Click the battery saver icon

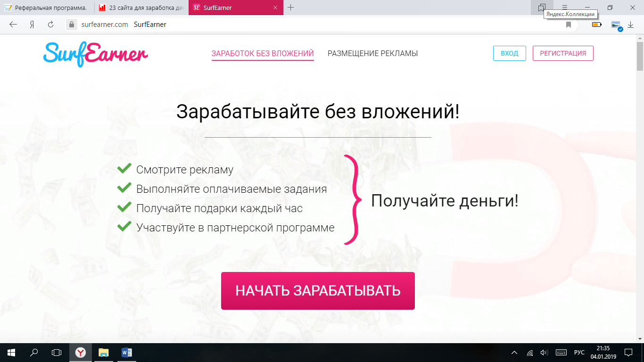[x=597, y=25]
